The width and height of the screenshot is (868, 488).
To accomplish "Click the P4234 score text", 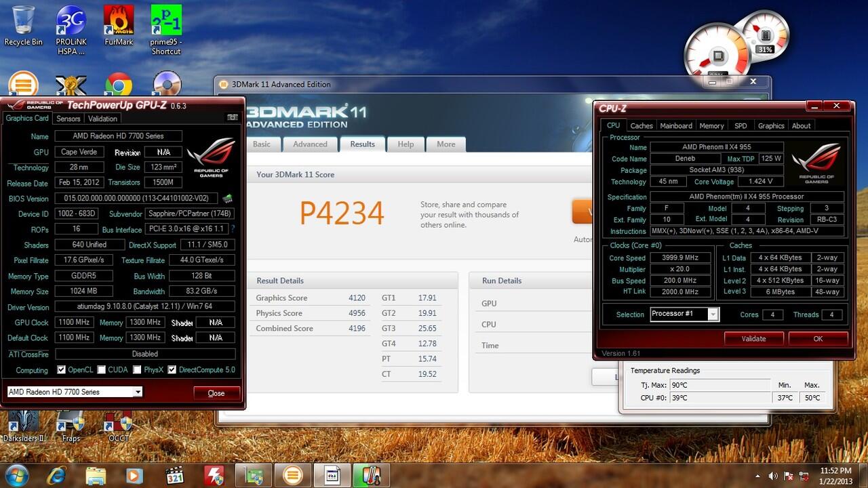I will click(342, 213).
